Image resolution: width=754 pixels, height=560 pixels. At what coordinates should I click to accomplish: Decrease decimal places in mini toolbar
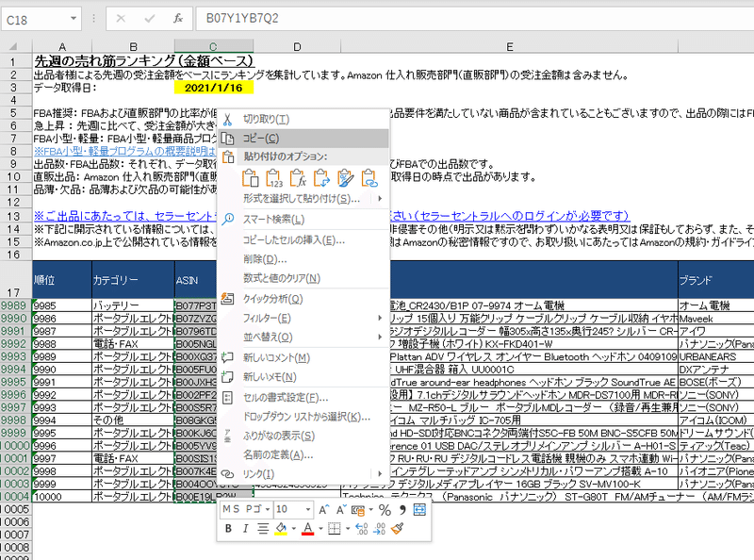click(379, 529)
